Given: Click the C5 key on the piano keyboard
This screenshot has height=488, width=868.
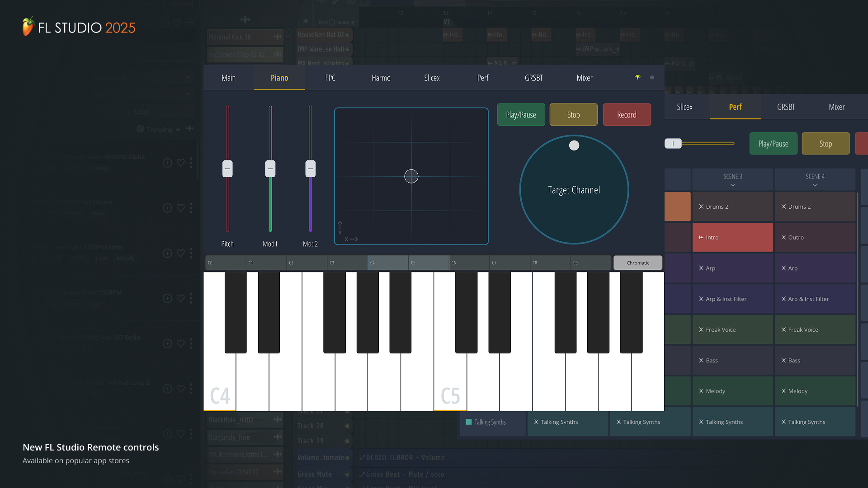Looking at the screenshot, I should [450, 384].
